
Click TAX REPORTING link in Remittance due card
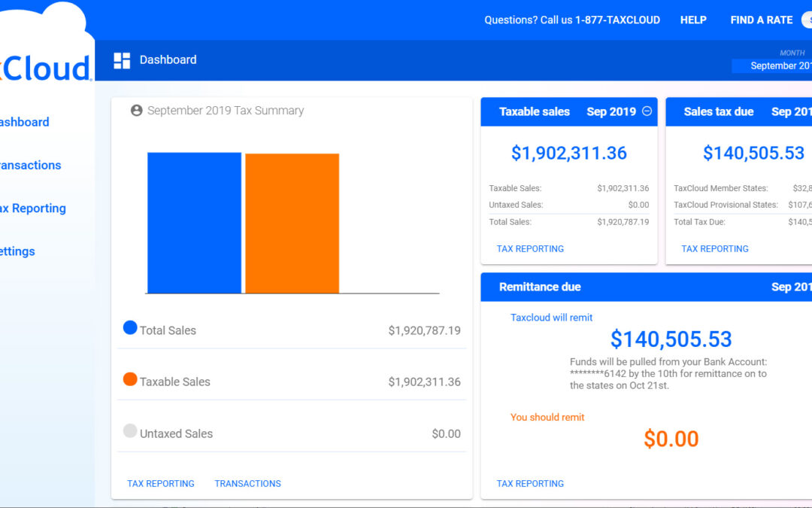[x=530, y=484]
